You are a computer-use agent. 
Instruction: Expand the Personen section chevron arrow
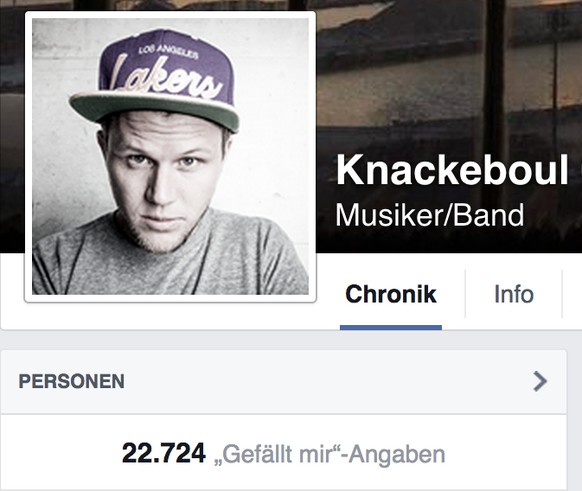(x=540, y=382)
